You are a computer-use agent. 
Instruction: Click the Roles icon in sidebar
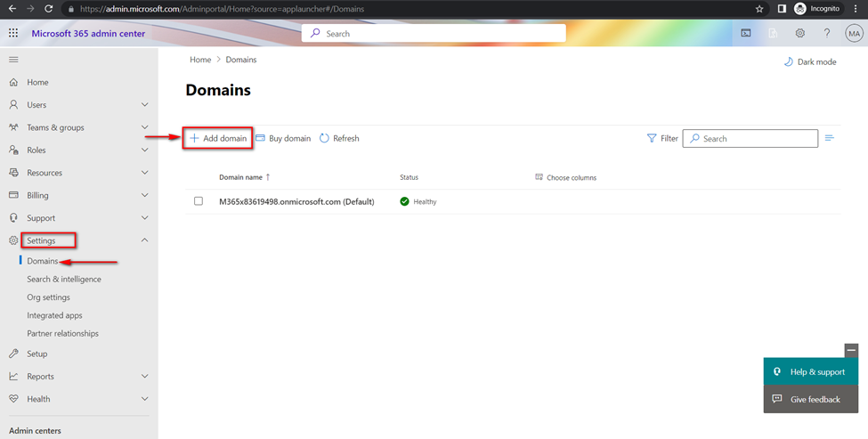coord(14,150)
